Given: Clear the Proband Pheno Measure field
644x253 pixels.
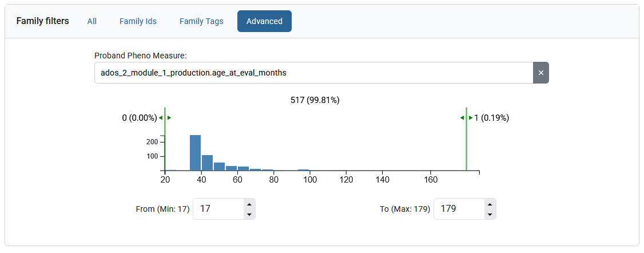Looking at the screenshot, I should pos(540,73).
